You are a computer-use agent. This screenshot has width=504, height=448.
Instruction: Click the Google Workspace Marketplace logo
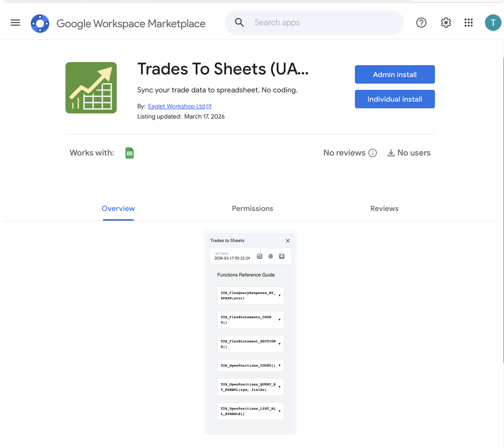pyautogui.click(x=40, y=23)
